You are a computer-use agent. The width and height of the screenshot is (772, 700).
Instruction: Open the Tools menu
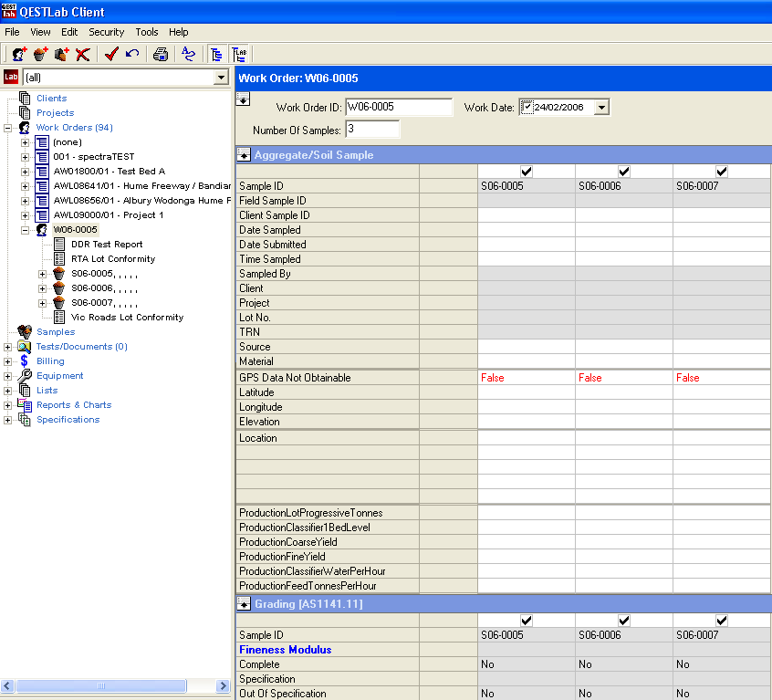coord(146,32)
